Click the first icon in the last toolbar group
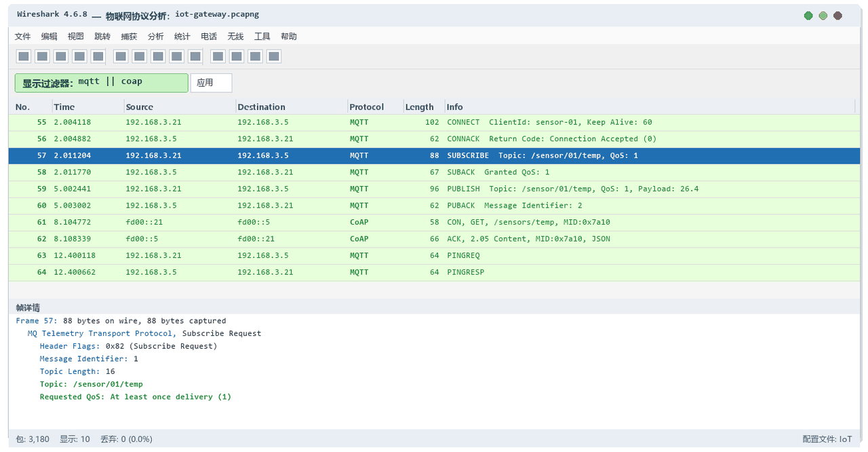The image size is (868, 452). (x=218, y=56)
